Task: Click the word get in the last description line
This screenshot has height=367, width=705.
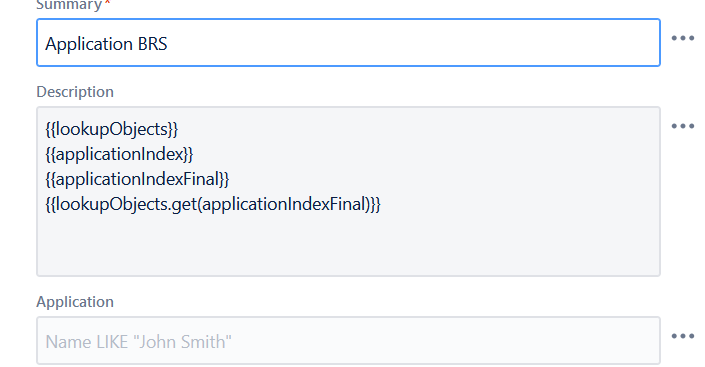Action: (x=184, y=205)
